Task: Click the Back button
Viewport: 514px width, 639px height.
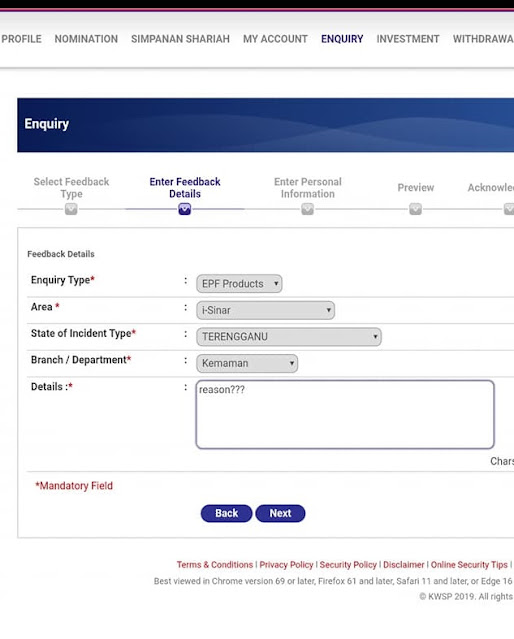Action: click(226, 513)
